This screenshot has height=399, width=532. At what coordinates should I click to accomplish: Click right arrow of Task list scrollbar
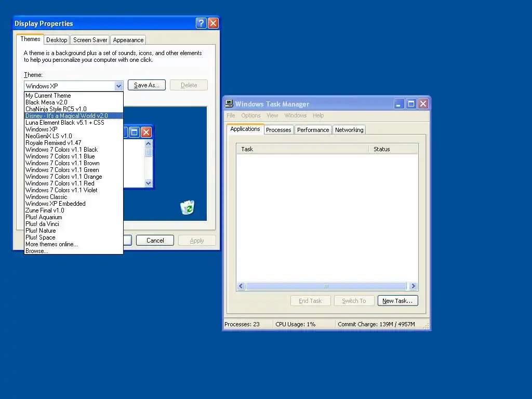(413, 286)
